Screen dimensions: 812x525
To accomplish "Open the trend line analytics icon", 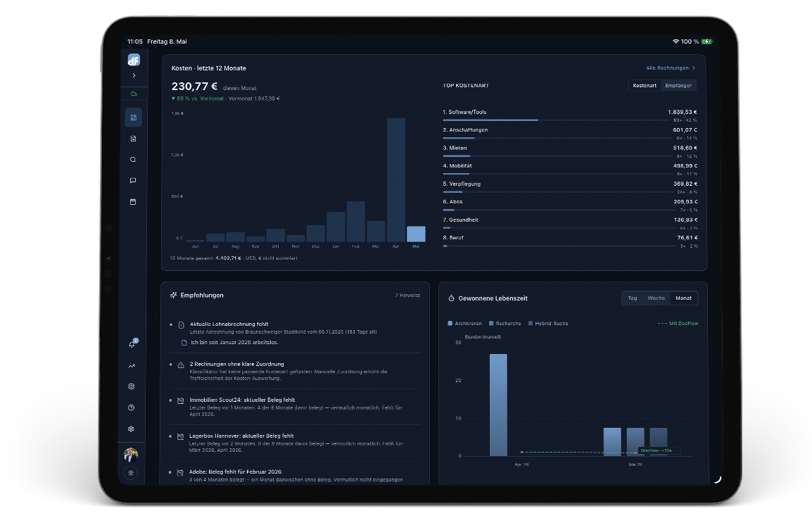I will click(x=132, y=366).
